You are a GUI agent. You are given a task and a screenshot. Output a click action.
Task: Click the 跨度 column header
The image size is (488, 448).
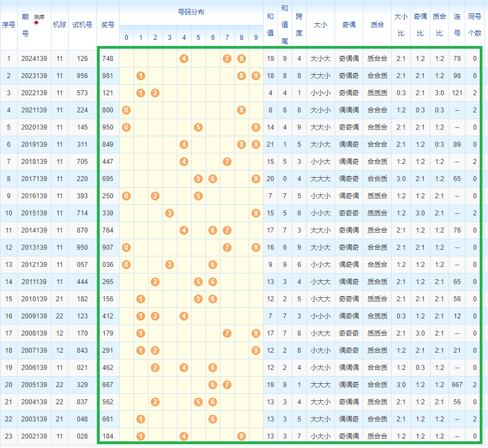tap(299, 24)
